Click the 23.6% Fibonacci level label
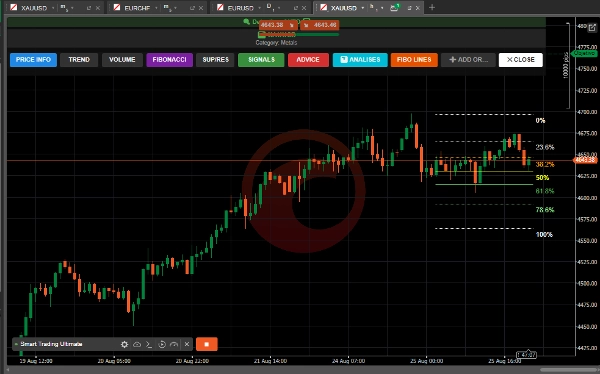This screenshot has width=600, height=374. 545,147
